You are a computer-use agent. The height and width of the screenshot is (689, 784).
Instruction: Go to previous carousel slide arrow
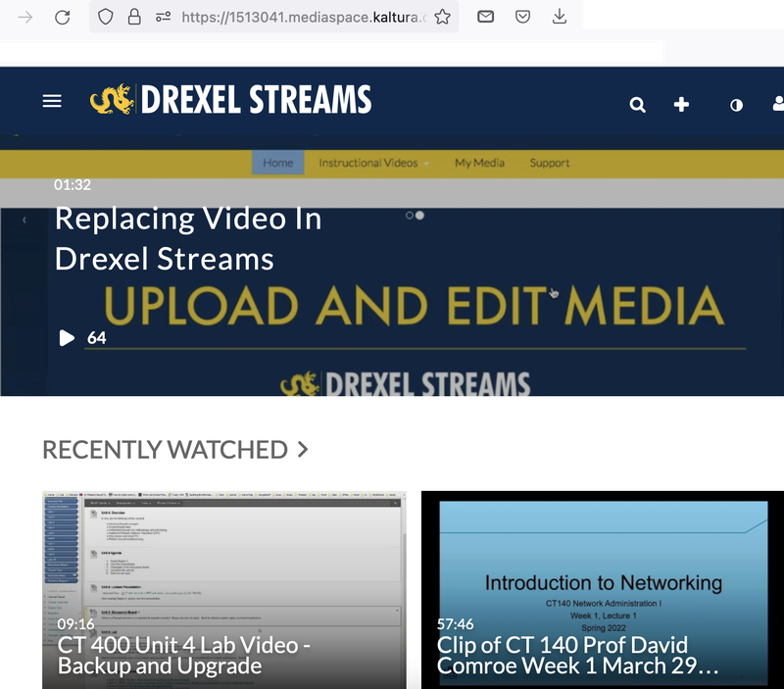pos(24,220)
